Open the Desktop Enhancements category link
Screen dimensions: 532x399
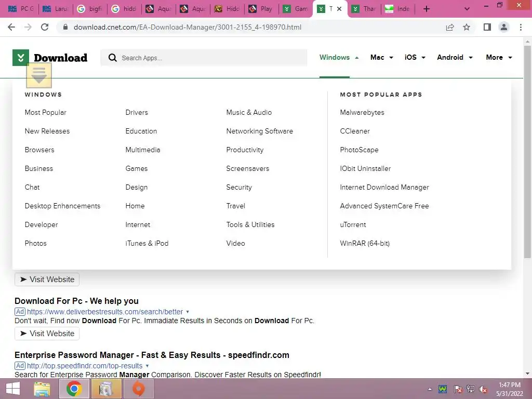click(62, 206)
